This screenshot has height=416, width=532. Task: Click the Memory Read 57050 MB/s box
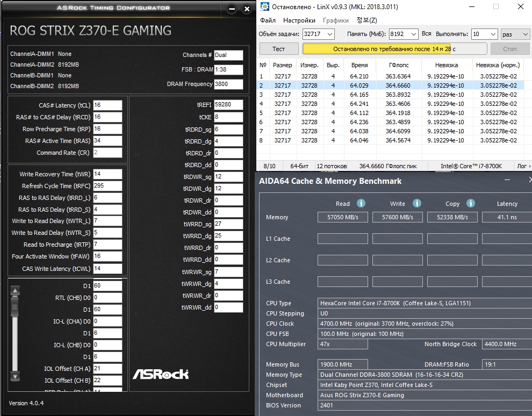point(343,217)
